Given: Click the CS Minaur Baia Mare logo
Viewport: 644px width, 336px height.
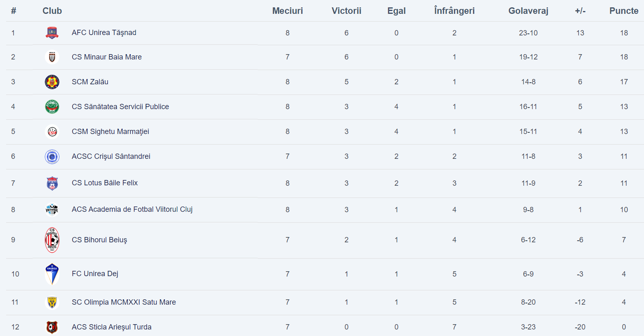Looking at the screenshot, I should tap(52, 57).
